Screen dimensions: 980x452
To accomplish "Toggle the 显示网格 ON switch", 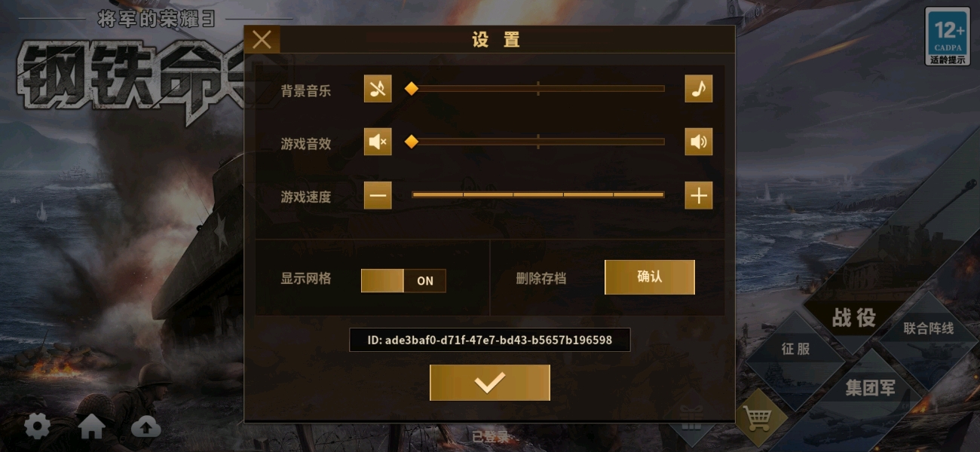I will coord(403,281).
